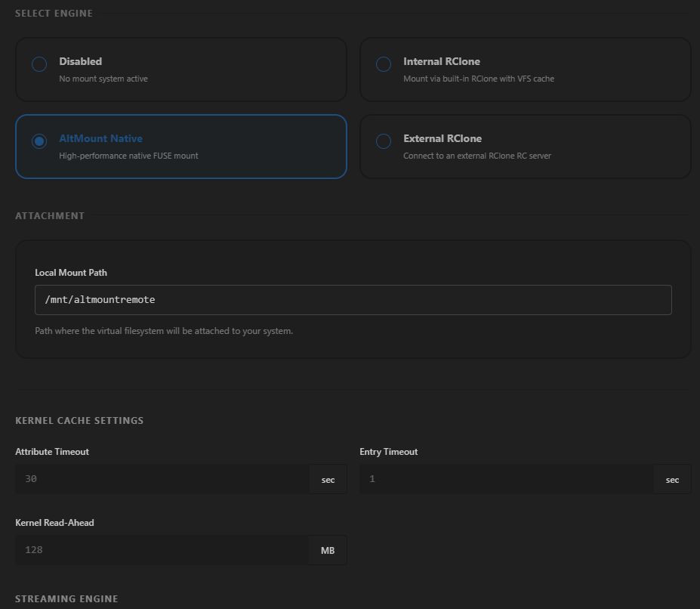
Task: Select the Disabled engine radio button
Action: tap(39, 64)
